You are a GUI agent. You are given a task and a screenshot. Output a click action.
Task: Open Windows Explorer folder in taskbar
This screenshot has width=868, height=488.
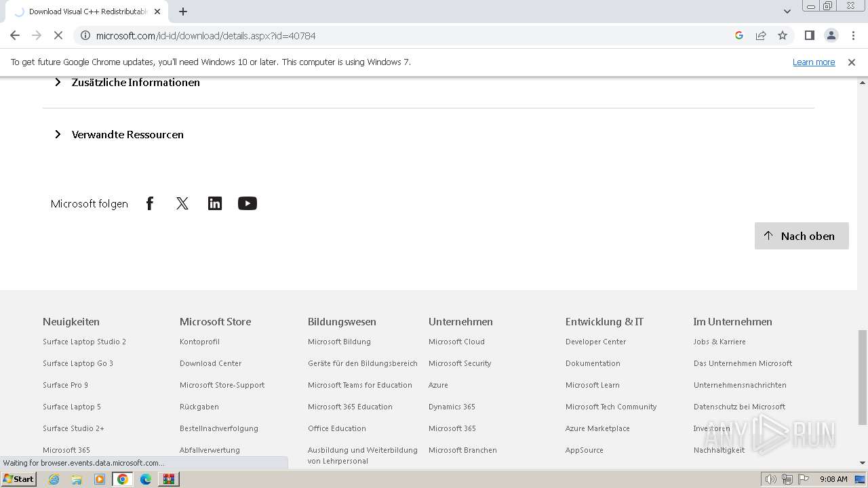point(77,479)
